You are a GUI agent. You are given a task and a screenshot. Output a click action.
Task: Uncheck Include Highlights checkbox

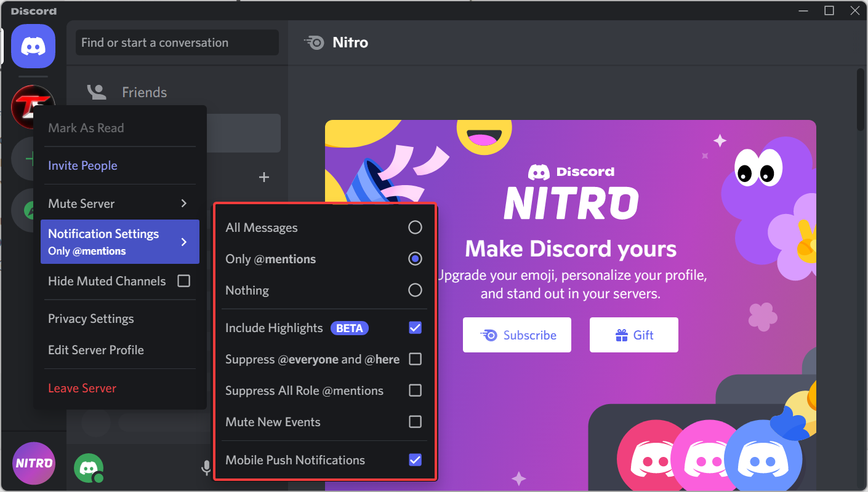416,328
